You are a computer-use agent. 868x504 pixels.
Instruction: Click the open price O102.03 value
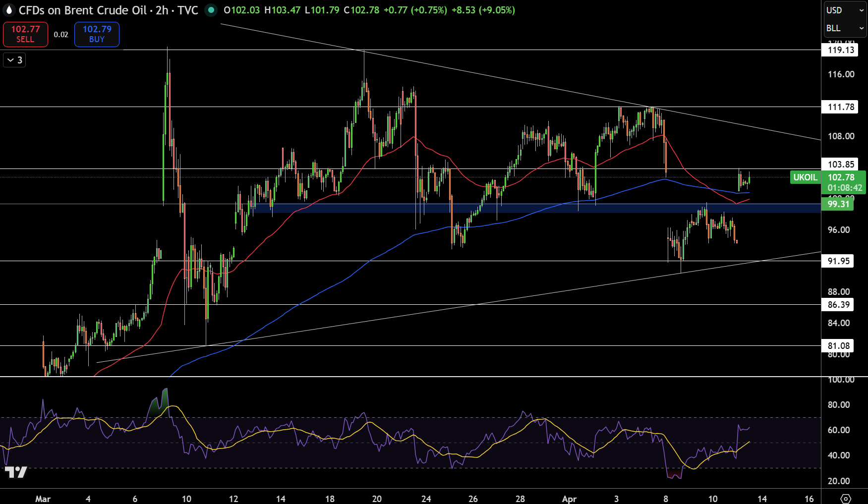241,10
